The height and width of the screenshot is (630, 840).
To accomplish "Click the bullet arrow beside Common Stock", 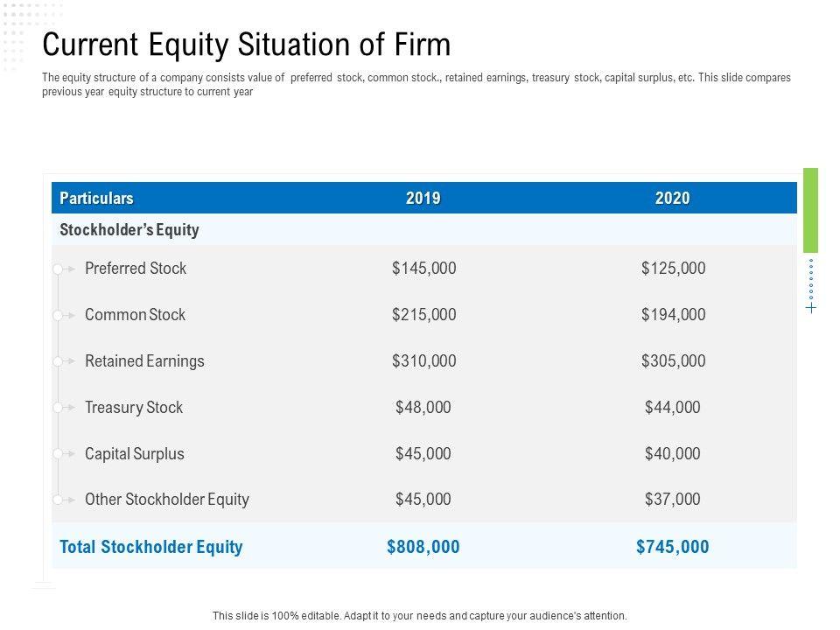I will 65,315.
